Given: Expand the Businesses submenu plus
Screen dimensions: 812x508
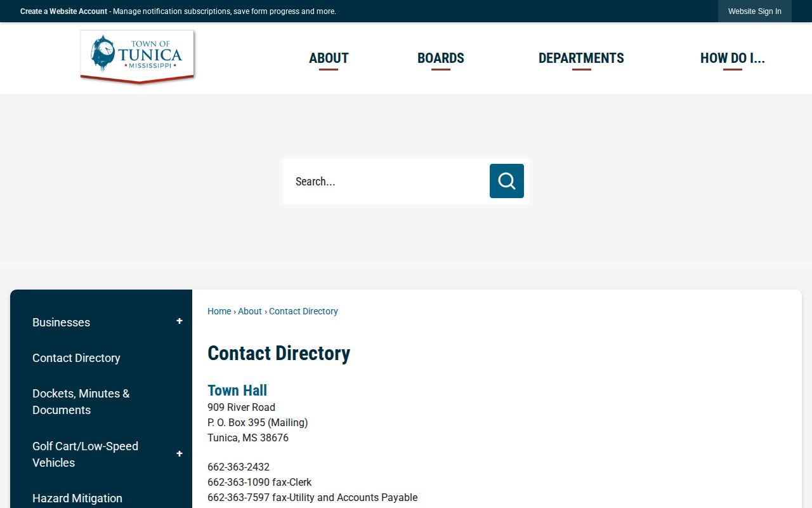Looking at the screenshot, I should 180,321.
